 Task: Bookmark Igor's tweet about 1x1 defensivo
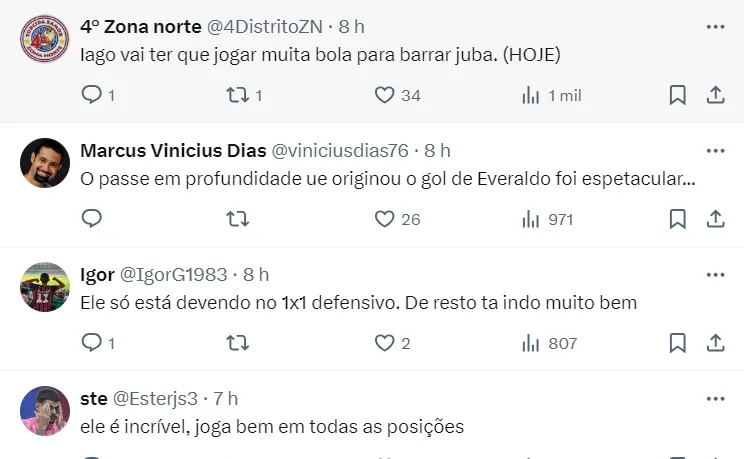[x=677, y=343]
